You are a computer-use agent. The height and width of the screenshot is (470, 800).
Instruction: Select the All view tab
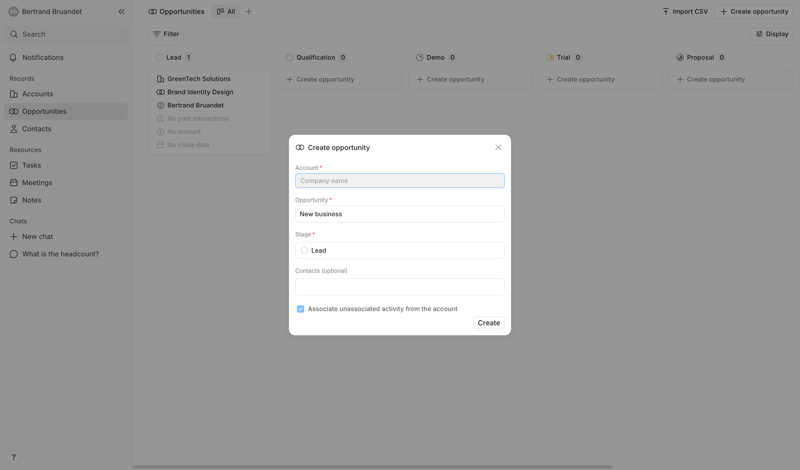coord(226,12)
